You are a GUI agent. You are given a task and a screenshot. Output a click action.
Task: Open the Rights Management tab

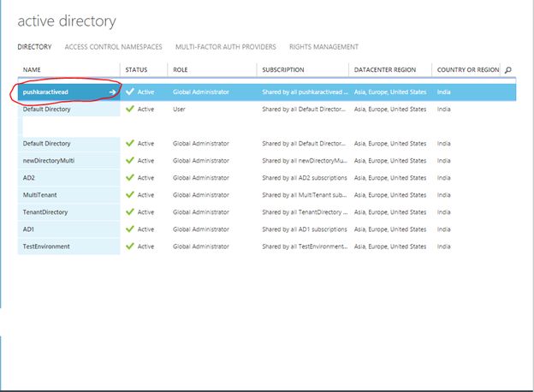coord(323,47)
